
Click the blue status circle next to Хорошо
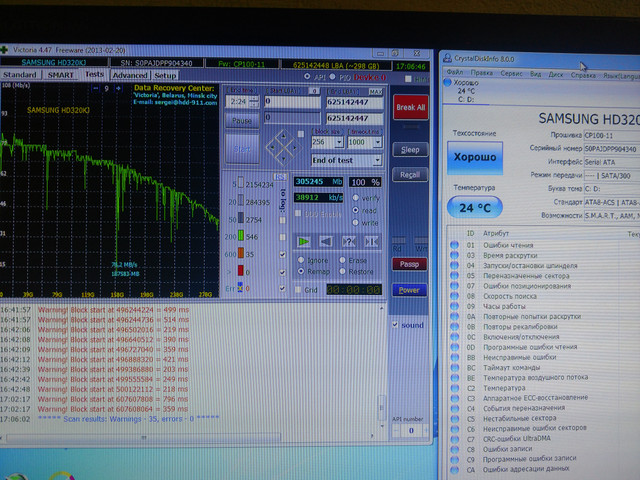[447, 82]
